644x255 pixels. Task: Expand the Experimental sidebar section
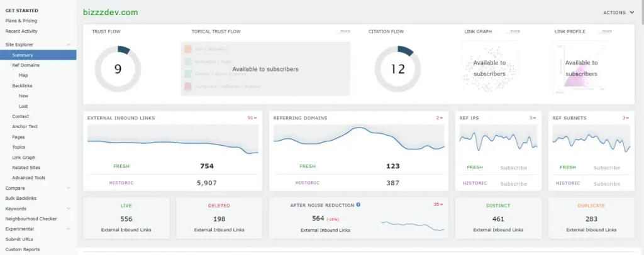point(69,229)
